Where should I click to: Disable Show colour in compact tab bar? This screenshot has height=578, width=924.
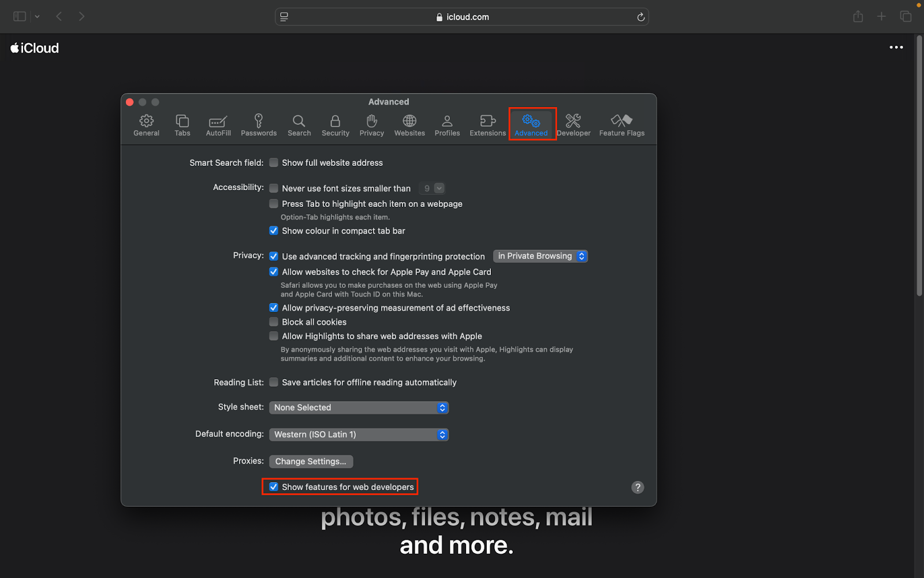[273, 231]
